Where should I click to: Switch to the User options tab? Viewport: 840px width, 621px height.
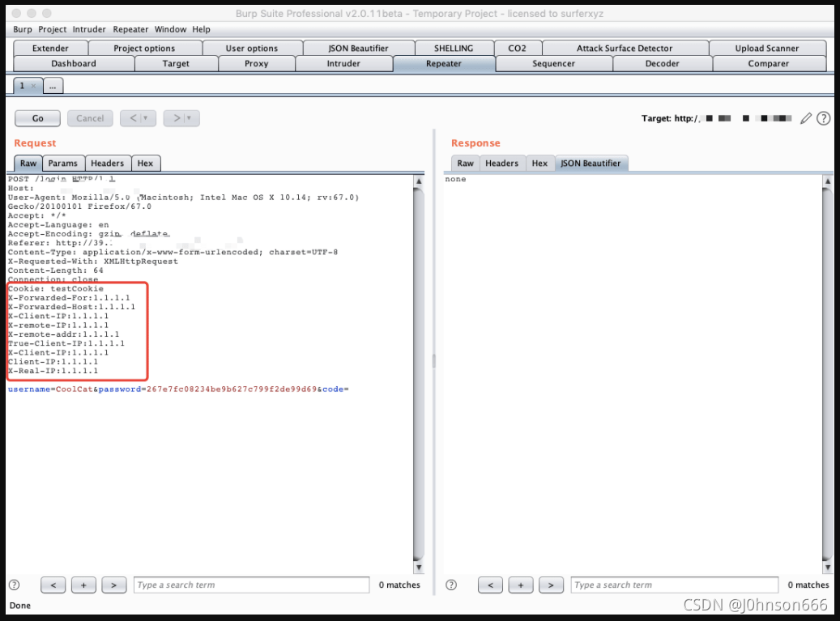[252, 49]
